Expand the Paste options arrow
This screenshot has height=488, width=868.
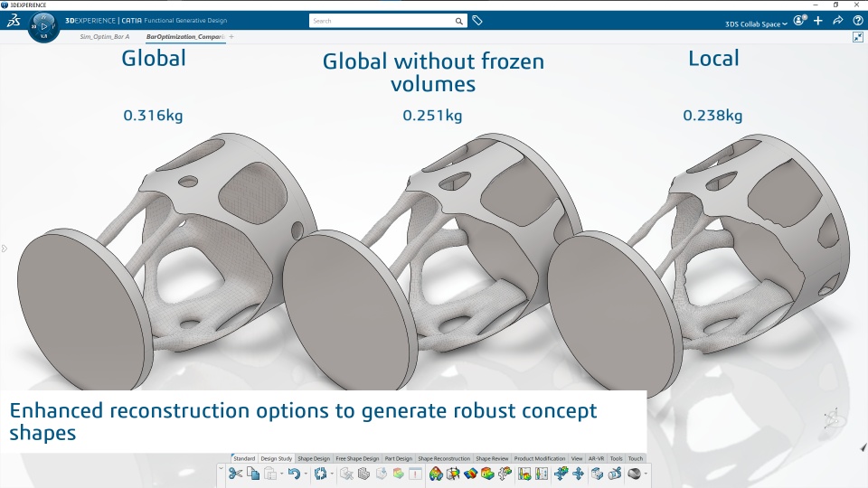pyautogui.click(x=282, y=474)
